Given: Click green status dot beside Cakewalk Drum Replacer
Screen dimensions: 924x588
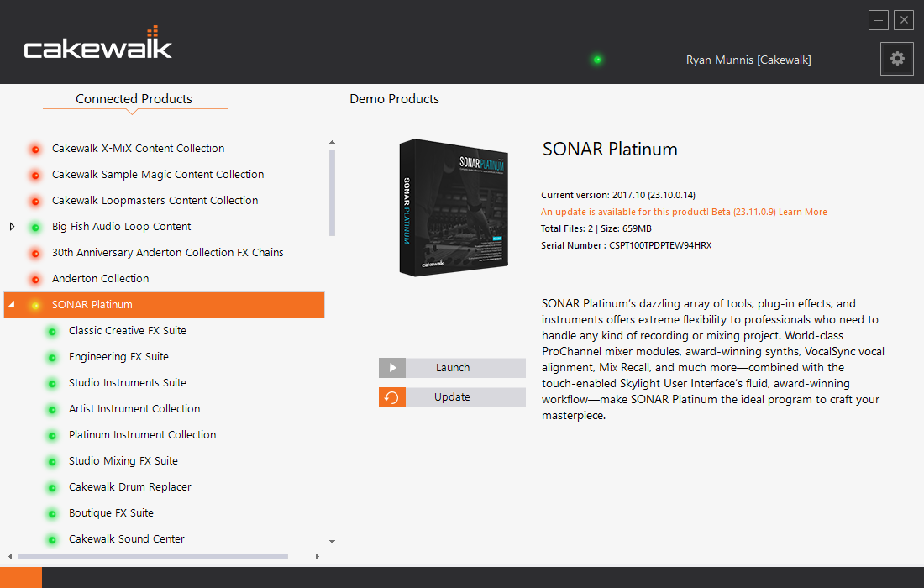Looking at the screenshot, I should pos(52,487).
